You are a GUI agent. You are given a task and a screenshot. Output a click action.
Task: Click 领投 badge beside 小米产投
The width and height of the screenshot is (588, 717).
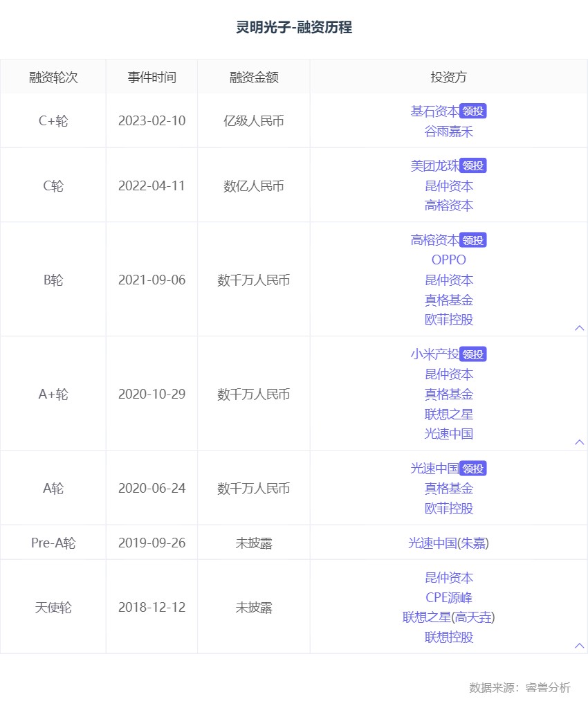coord(472,354)
